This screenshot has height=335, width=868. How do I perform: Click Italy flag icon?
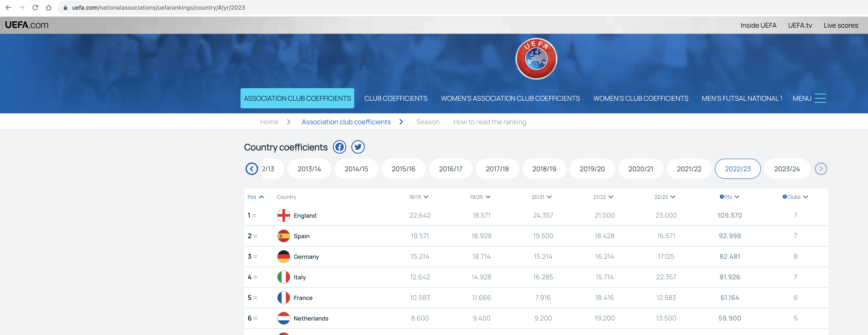[x=283, y=277]
